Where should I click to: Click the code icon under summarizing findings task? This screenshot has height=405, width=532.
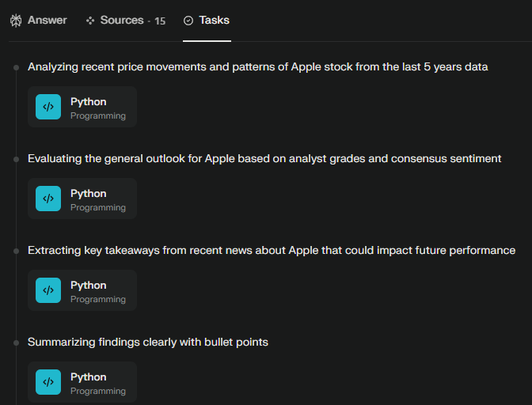coord(48,382)
